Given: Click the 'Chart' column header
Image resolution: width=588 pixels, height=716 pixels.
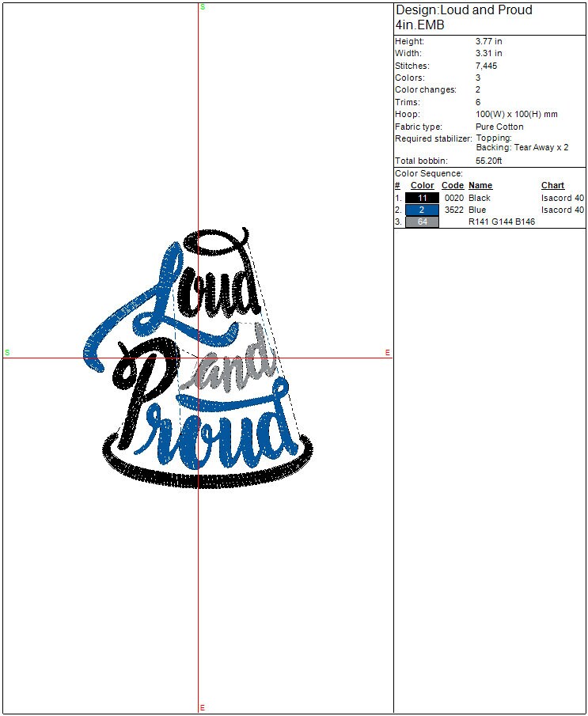Looking at the screenshot, I should (x=552, y=185).
